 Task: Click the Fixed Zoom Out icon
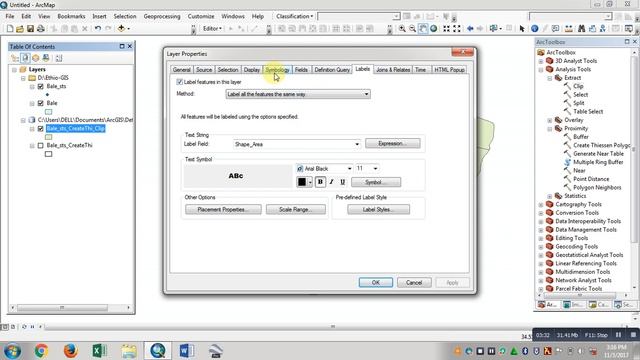(457, 29)
